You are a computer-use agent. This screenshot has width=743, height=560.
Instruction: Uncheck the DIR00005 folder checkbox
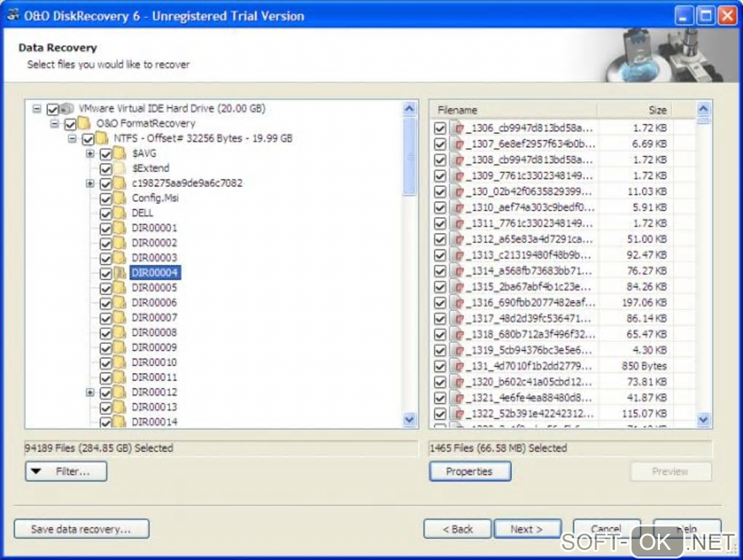tap(106, 288)
